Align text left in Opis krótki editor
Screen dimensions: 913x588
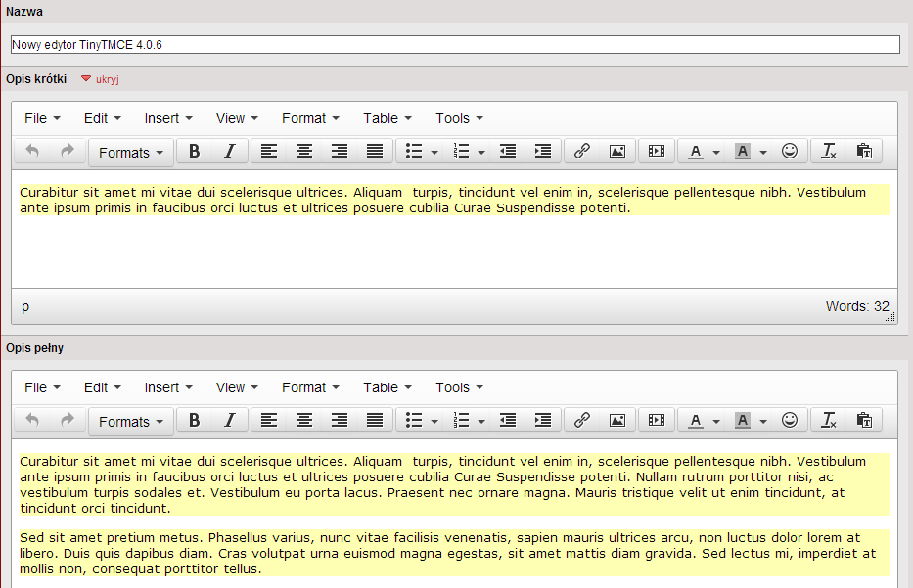coord(269,152)
